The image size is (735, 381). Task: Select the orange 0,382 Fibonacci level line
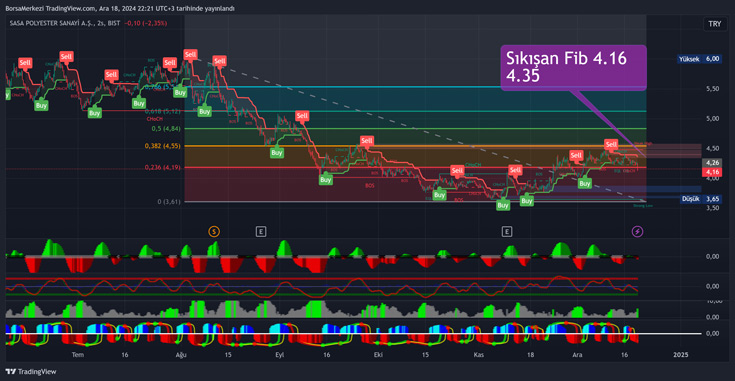pos(415,146)
